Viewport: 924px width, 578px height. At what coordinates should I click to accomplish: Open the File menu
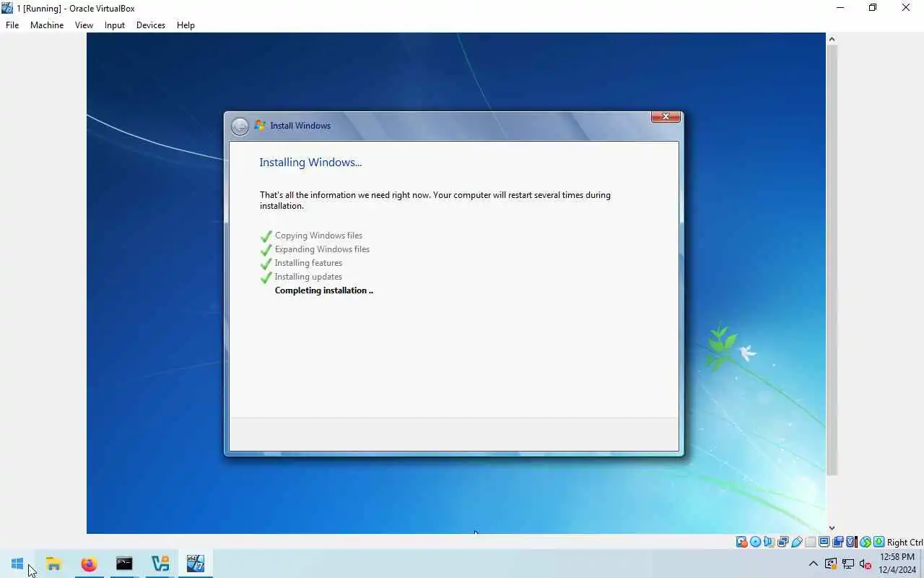[x=12, y=25]
